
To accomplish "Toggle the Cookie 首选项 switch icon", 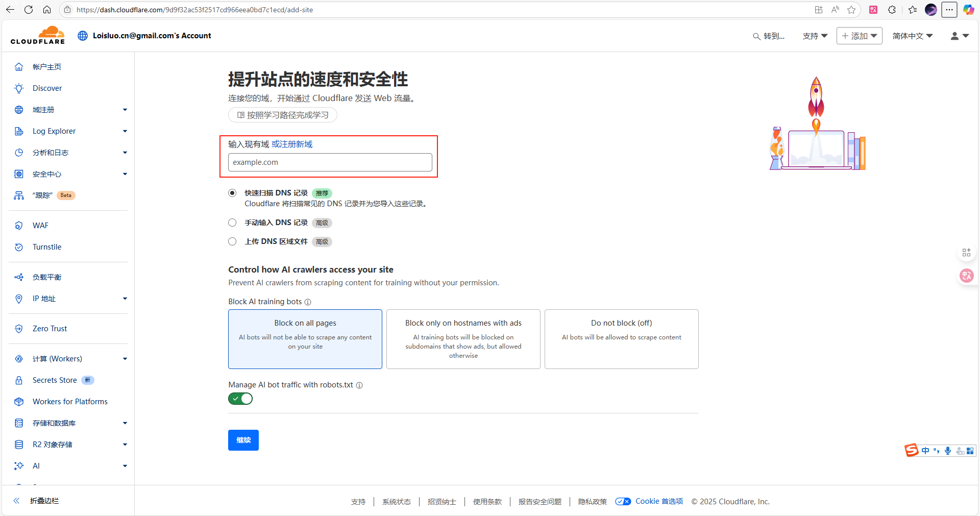I will click(x=623, y=501).
